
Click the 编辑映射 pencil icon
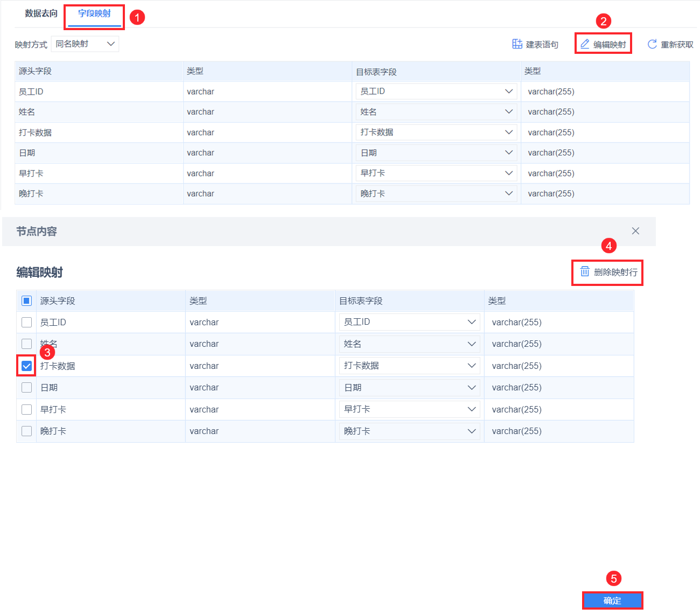585,44
